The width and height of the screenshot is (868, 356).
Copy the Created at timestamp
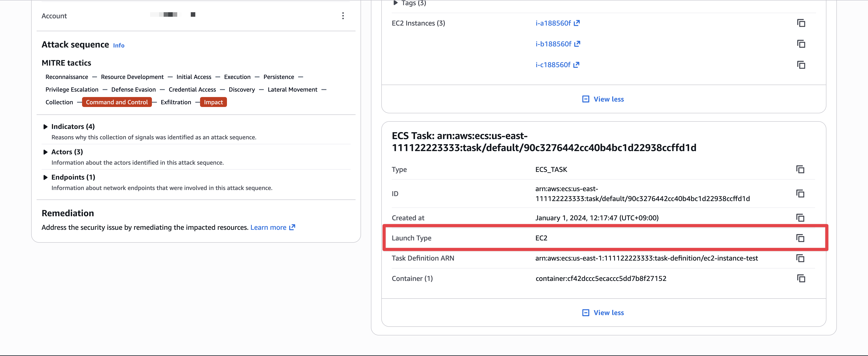pyautogui.click(x=800, y=218)
